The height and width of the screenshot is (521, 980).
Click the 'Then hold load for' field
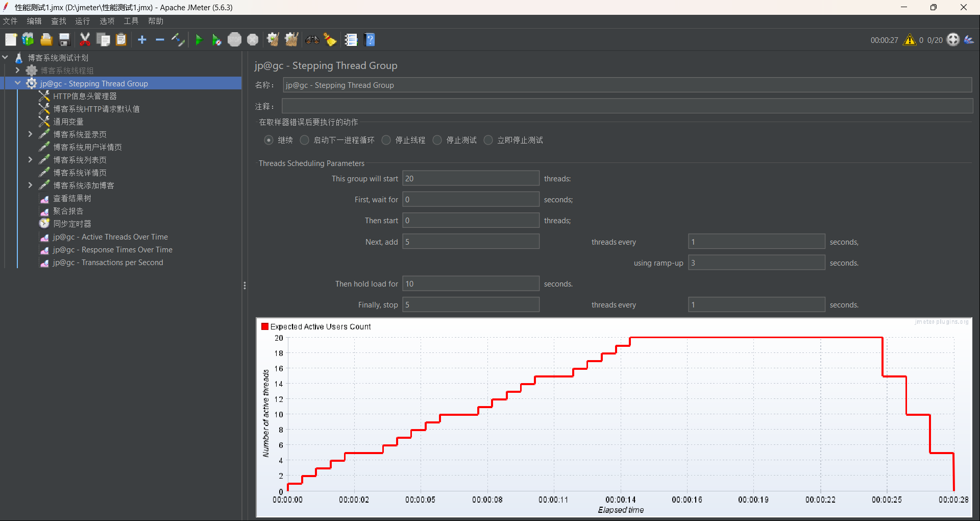click(471, 283)
